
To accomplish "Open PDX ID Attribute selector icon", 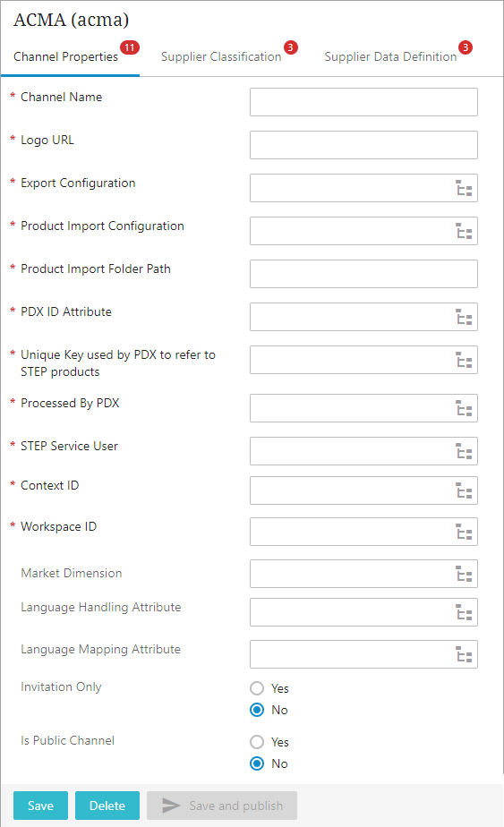I will pos(464,317).
